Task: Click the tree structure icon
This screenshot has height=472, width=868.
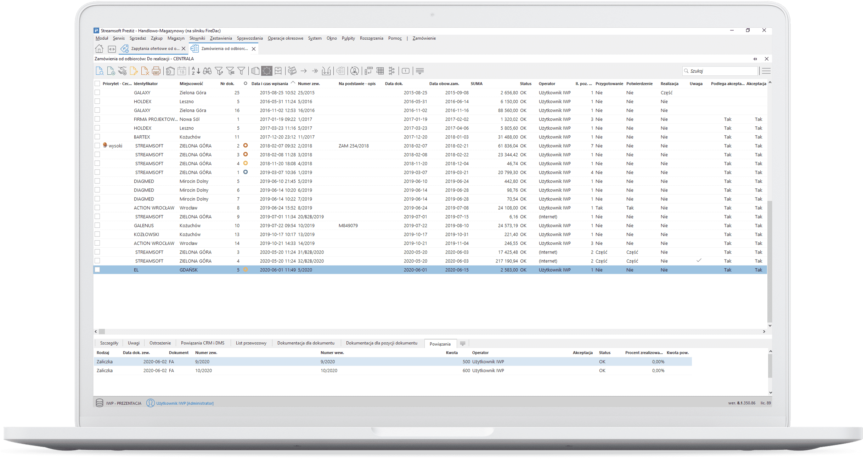Action: (391, 71)
